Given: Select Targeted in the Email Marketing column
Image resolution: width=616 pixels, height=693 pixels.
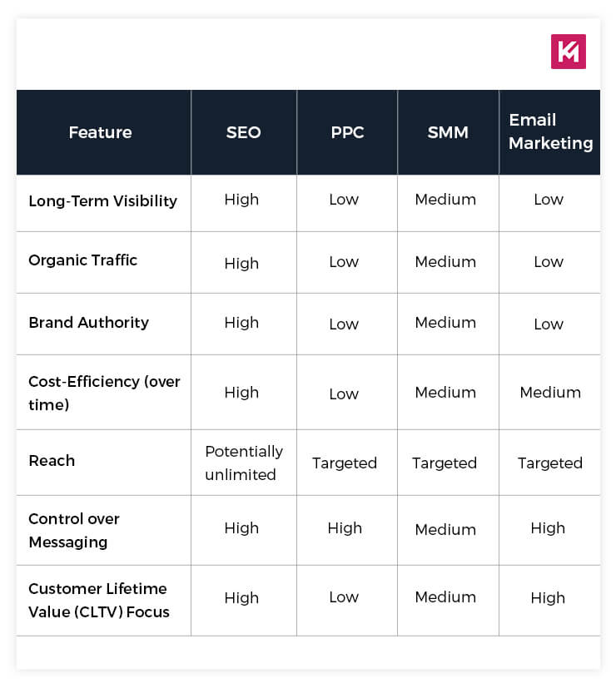Looking at the screenshot, I should pyautogui.click(x=550, y=463).
